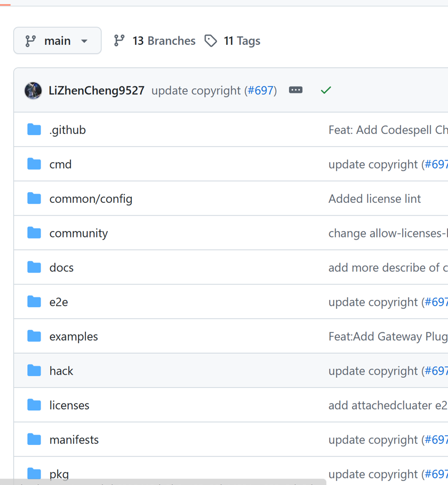Open the cmd directory
448x485 pixels.
tap(60, 164)
